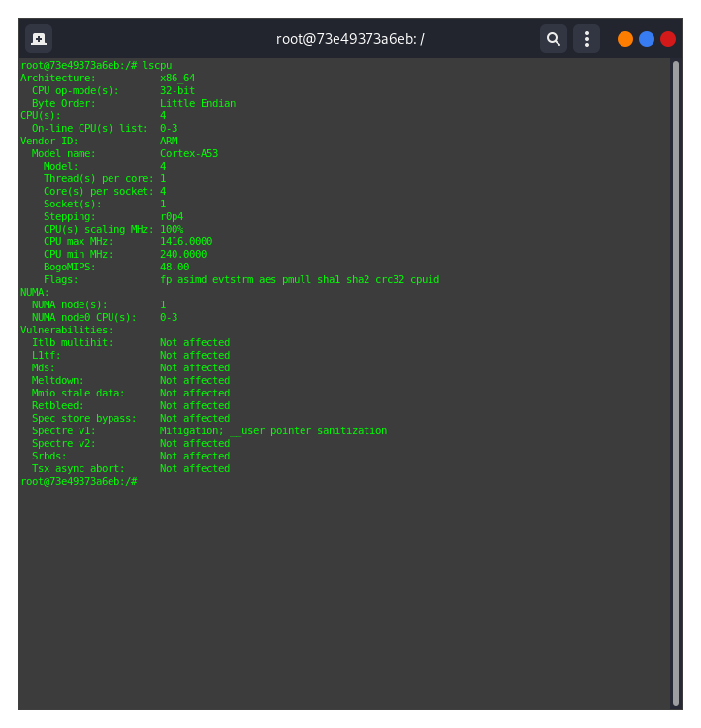Maximize window with the blue button
701x728 pixels.
click(x=647, y=39)
